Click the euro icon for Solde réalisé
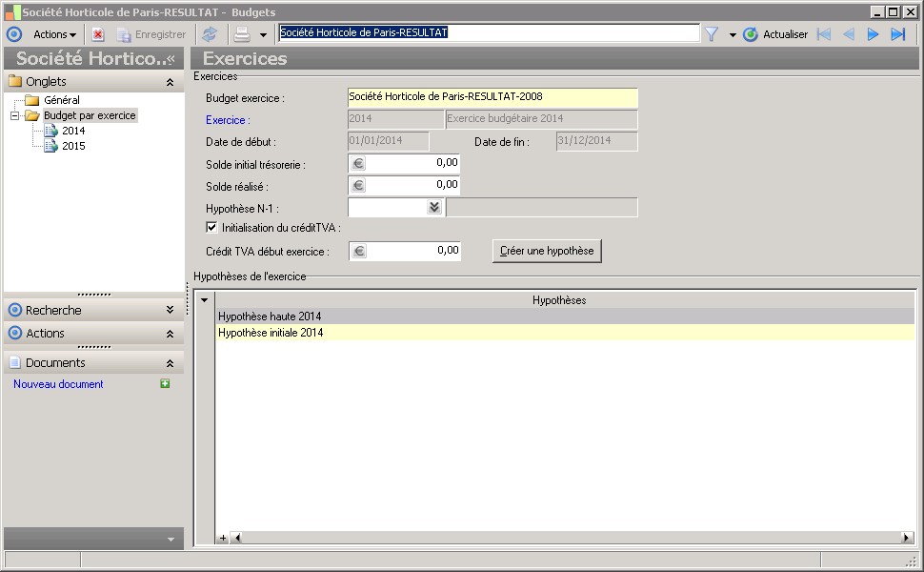This screenshot has width=924, height=572. (358, 185)
